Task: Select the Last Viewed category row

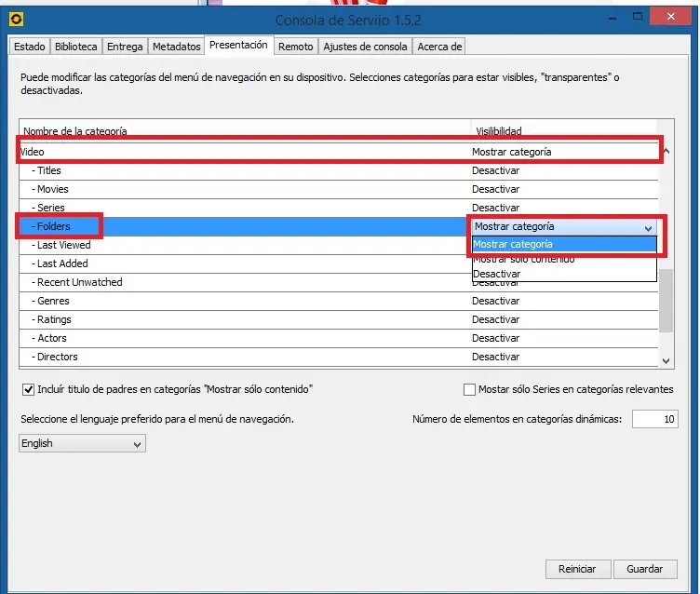Action: (63, 245)
